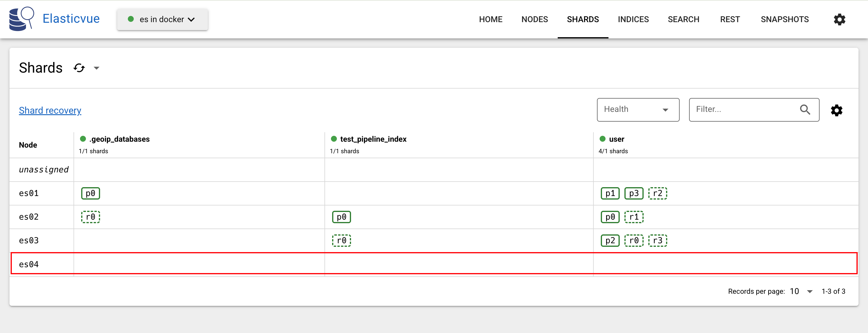Go to the REST tab
Screen dimensions: 868x333
click(x=730, y=19)
